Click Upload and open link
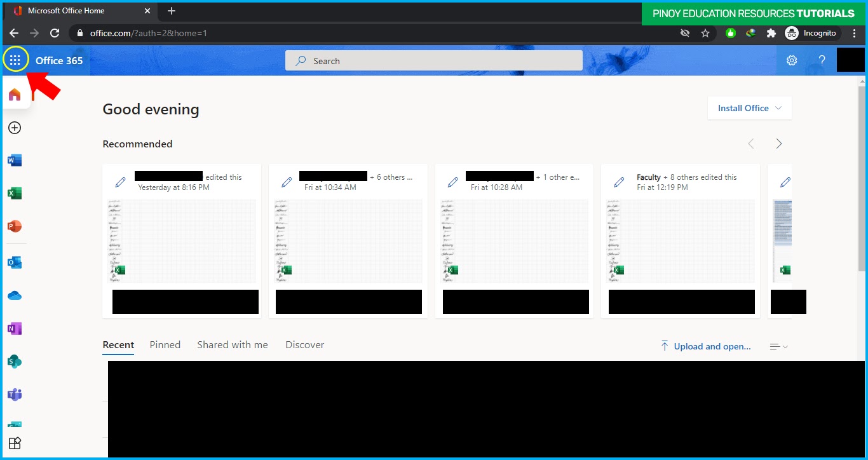 coord(705,346)
